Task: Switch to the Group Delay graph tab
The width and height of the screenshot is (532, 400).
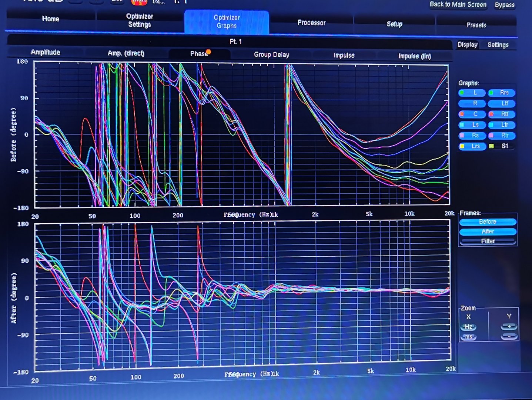Action: click(x=271, y=54)
